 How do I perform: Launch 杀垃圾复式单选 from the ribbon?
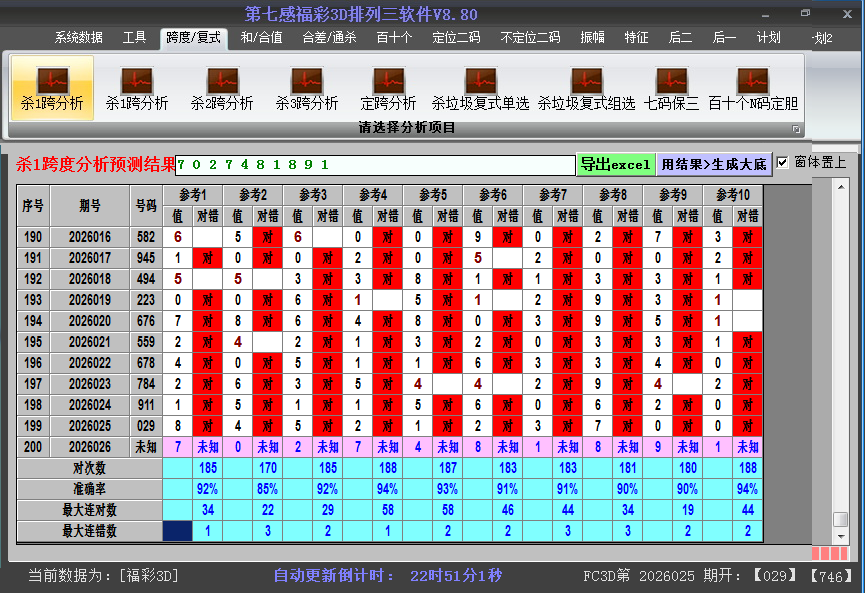coord(480,87)
